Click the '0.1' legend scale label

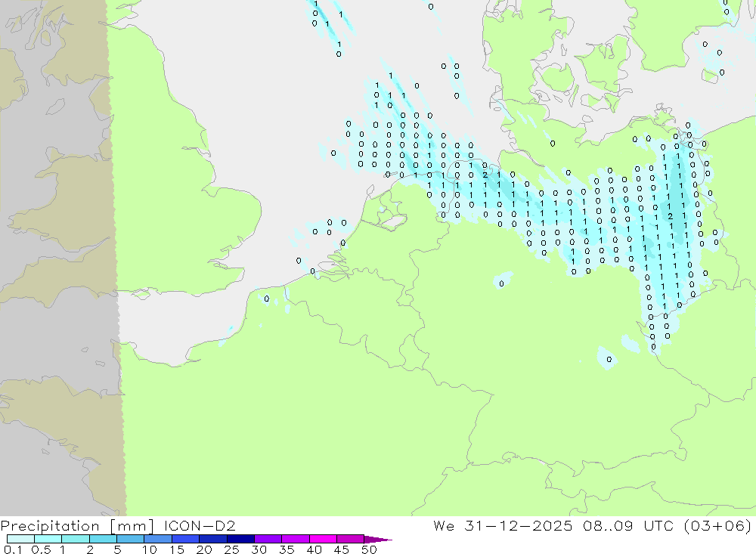(x=12, y=549)
